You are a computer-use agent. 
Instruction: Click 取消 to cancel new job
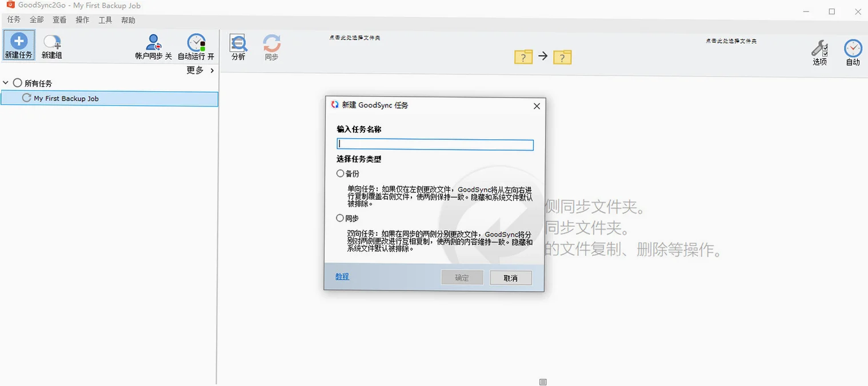[x=511, y=278]
